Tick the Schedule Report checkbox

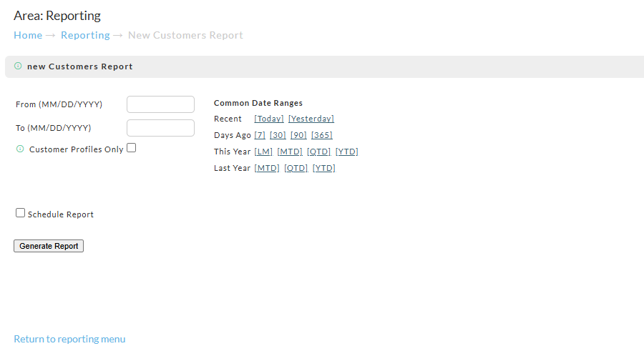pyautogui.click(x=20, y=213)
